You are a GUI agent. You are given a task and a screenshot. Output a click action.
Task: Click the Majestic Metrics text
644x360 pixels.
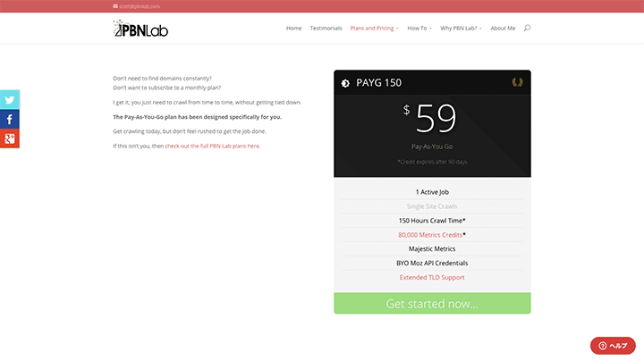click(432, 249)
